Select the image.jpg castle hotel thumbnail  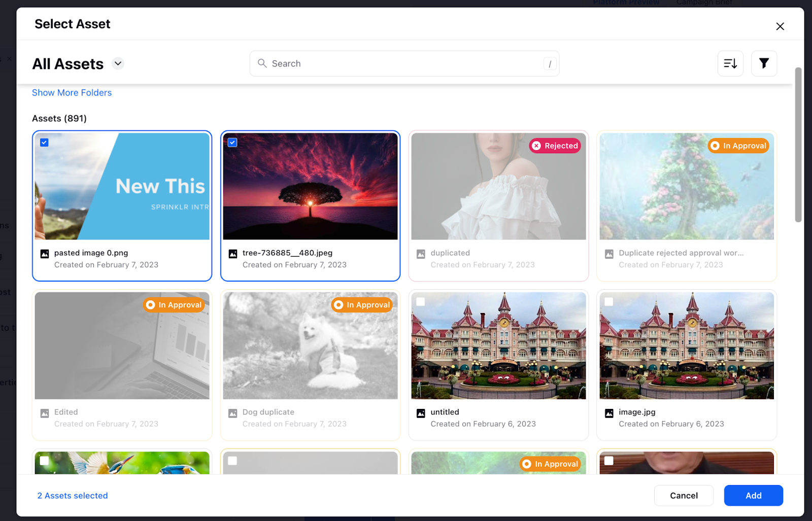click(x=687, y=345)
